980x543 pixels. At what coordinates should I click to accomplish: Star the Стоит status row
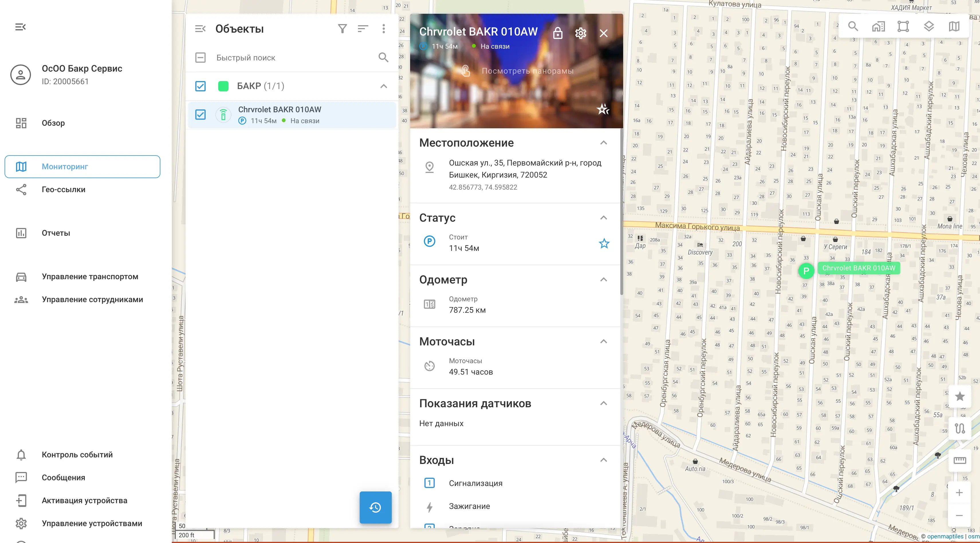click(x=604, y=243)
